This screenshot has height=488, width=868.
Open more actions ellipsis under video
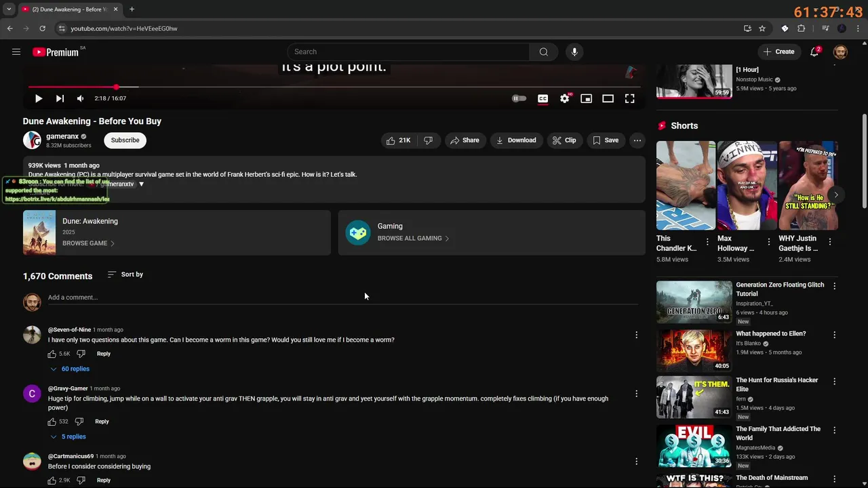coord(637,140)
